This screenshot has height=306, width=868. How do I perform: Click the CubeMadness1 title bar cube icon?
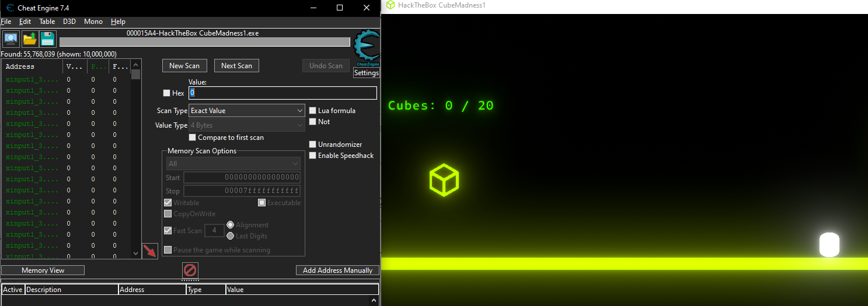[390, 5]
